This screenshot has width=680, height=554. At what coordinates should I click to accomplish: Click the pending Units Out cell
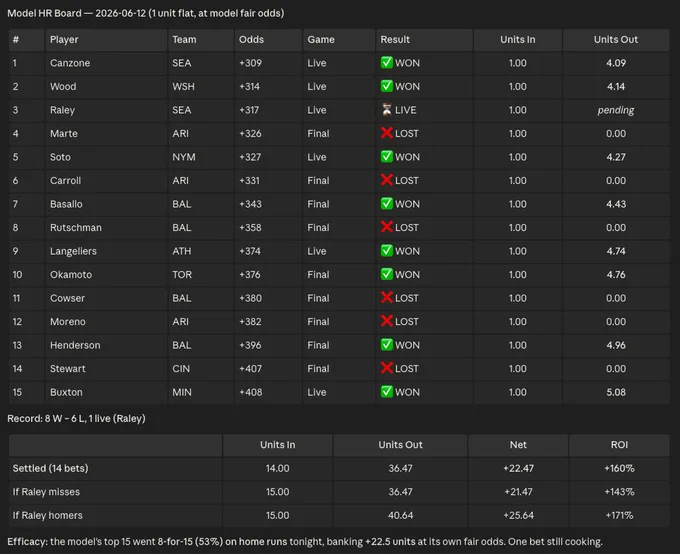pos(616,110)
